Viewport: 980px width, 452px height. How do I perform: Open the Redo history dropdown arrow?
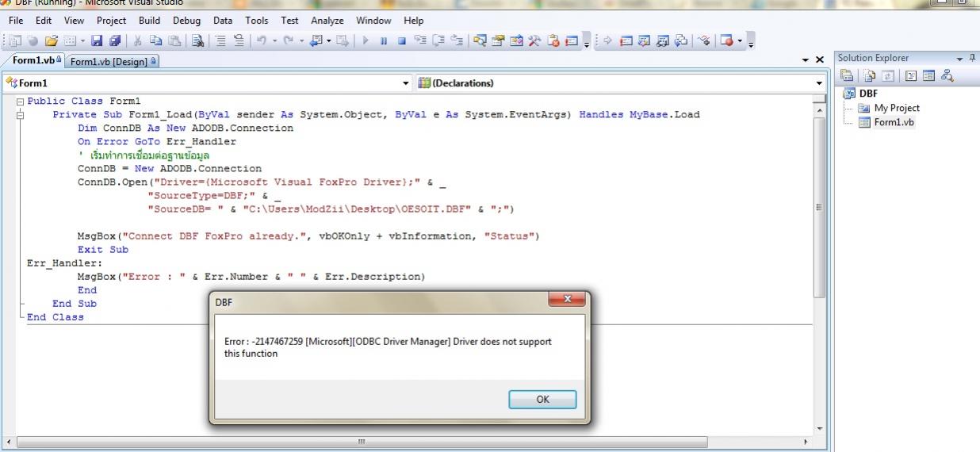[301, 40]
